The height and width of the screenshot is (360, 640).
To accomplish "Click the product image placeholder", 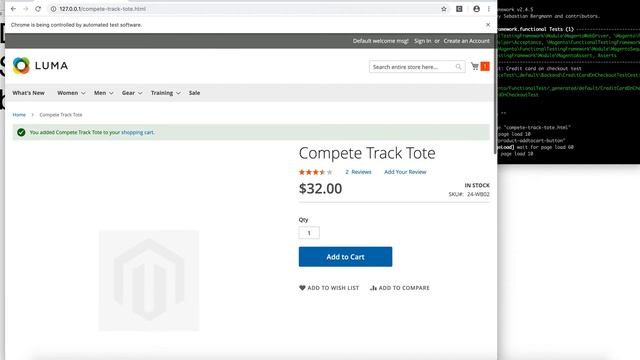I will click(149, 280).
